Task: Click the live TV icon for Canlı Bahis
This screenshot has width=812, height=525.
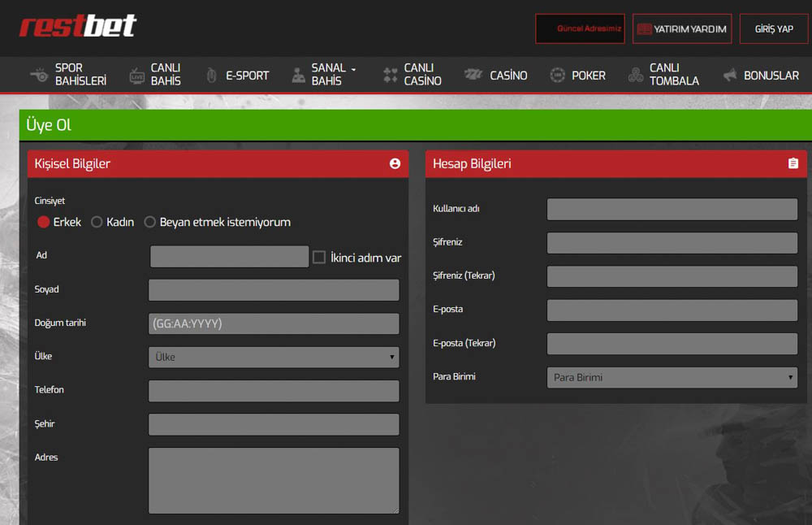Action: (136, 76)
